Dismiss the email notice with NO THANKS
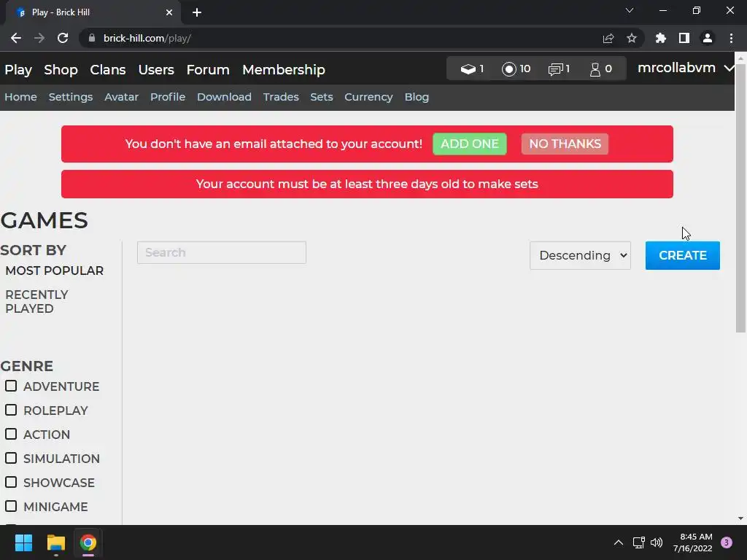The height and width of the screenshot is (560, 747). coord(565,144)
